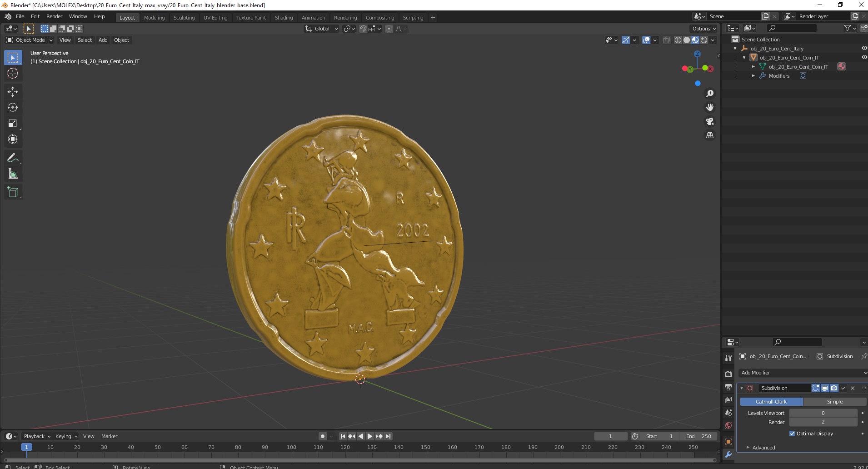Activate the Select Box tool
This screenshot has height=469, width=868.
coord(13,57)
